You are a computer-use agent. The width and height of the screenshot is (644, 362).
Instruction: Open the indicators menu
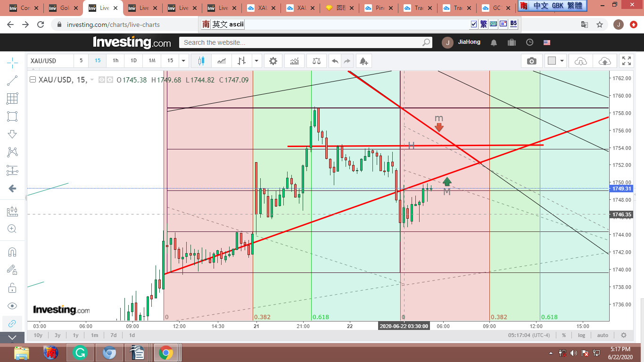click(x=295, y=61)
